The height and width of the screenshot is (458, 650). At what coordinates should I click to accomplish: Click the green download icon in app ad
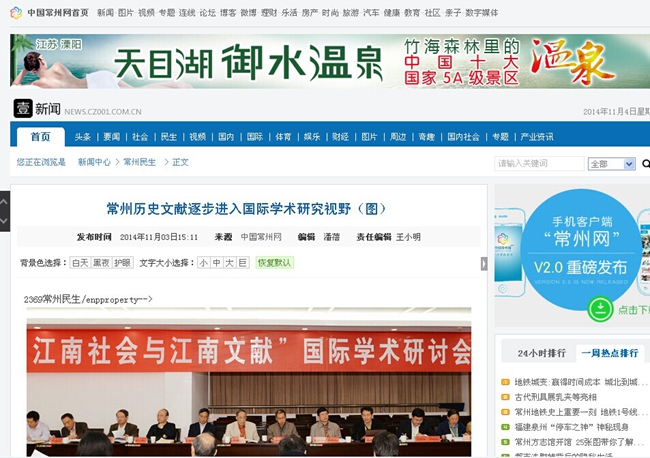[x=600, y=309]
